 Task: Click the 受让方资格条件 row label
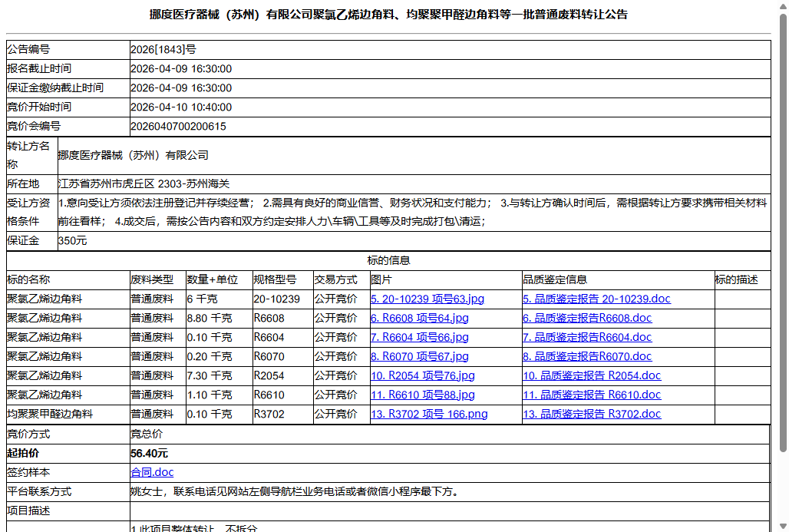(28, 212)
